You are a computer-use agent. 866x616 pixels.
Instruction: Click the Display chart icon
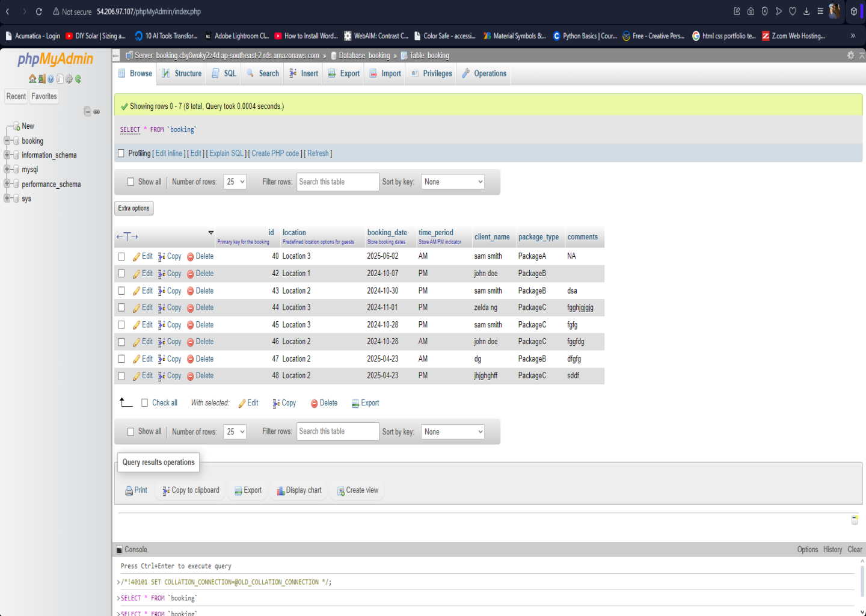[280, 491]
